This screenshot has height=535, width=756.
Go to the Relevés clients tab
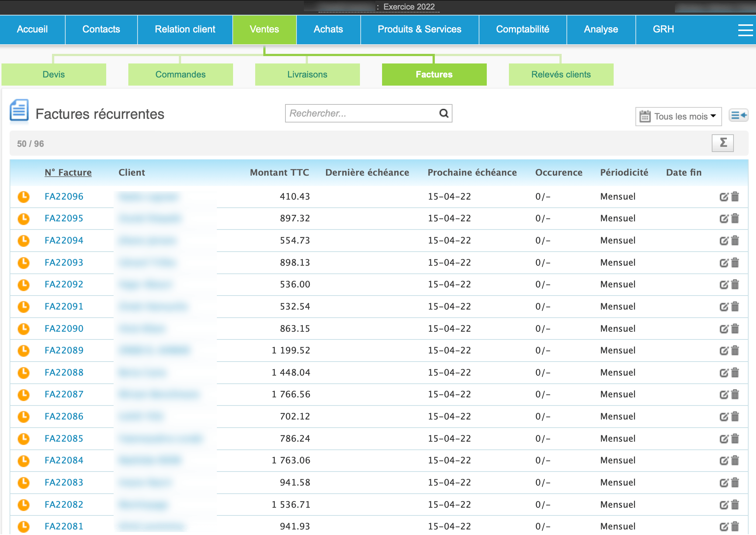click(x=561, y=75)
